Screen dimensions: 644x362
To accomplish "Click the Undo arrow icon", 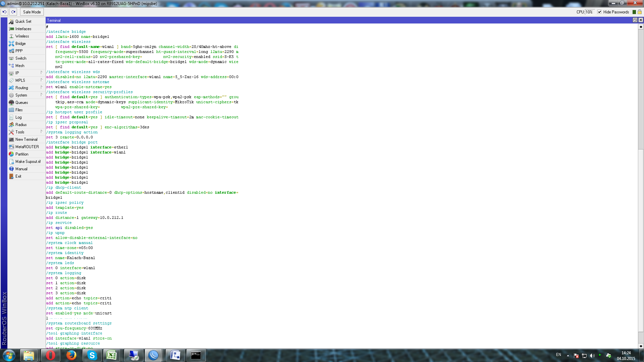I will [x=4, y=12].
